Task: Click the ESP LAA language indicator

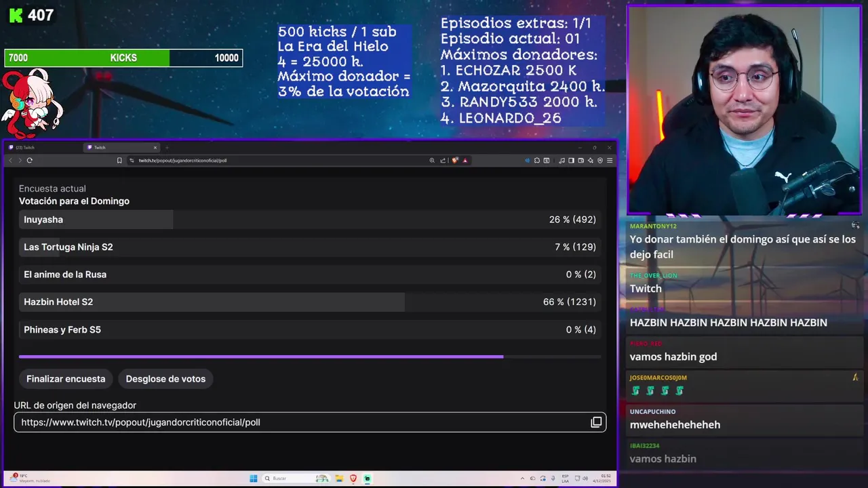Action: click(565, 479)
